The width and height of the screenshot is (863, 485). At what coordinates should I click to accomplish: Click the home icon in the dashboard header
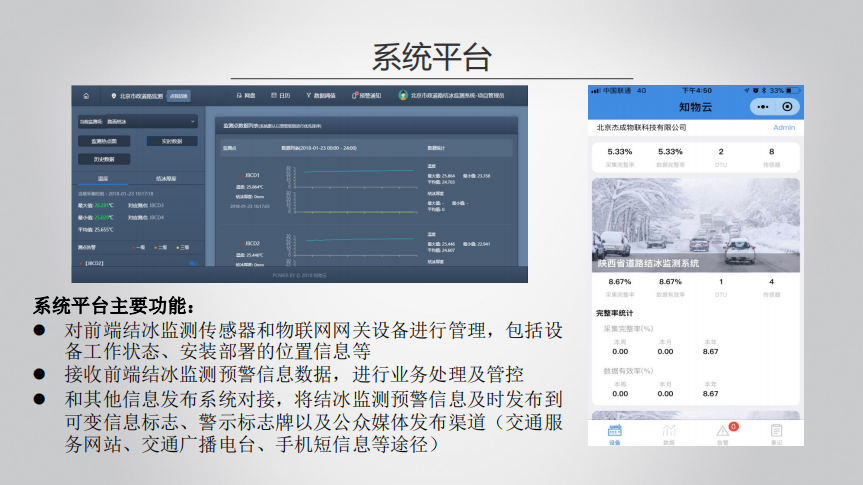tap(86, 96)
